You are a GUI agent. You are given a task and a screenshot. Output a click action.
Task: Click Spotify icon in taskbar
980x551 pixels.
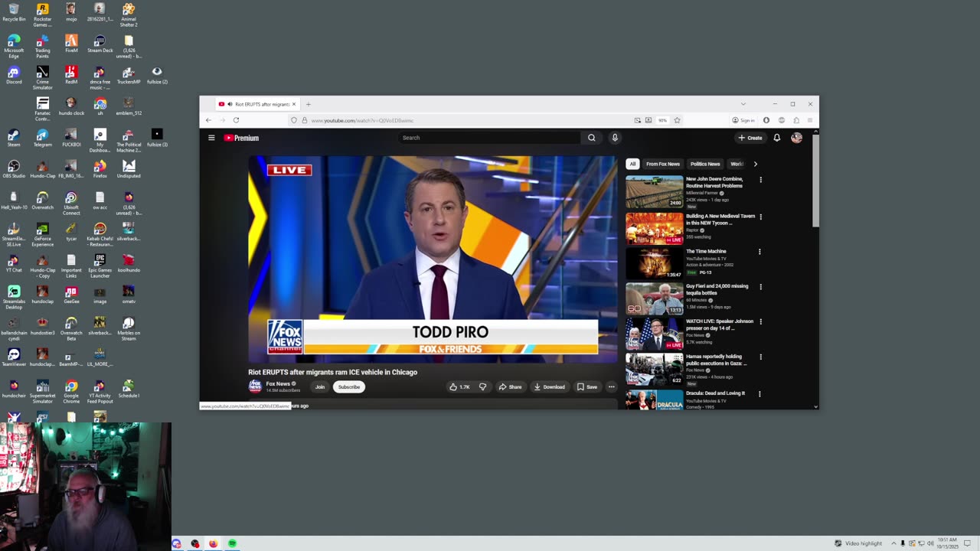click(232, 544)
